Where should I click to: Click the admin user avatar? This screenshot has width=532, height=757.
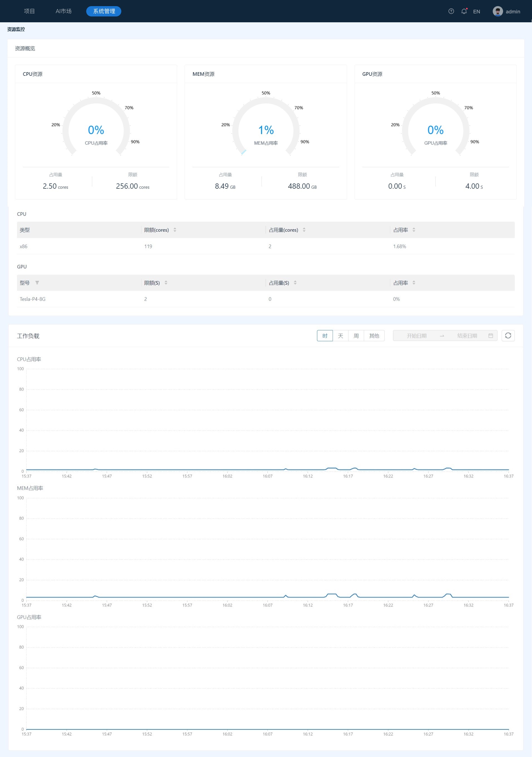[497, 11]
